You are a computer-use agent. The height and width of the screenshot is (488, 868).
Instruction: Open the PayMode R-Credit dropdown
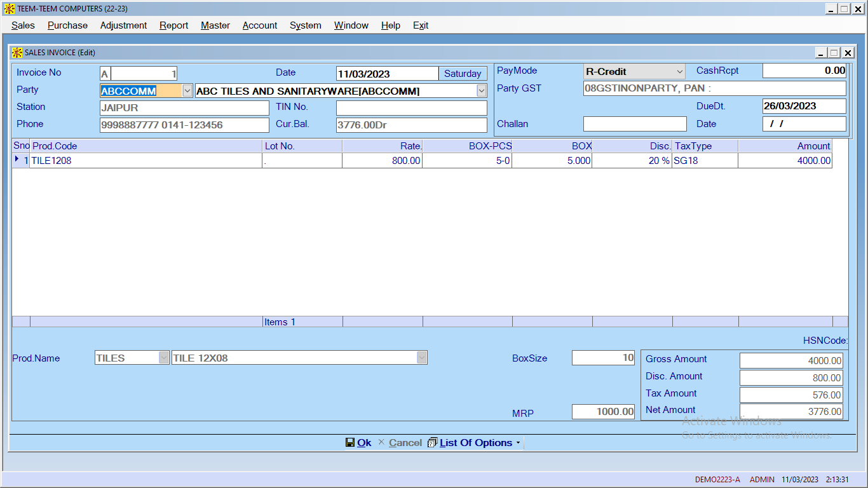(680, 71)
